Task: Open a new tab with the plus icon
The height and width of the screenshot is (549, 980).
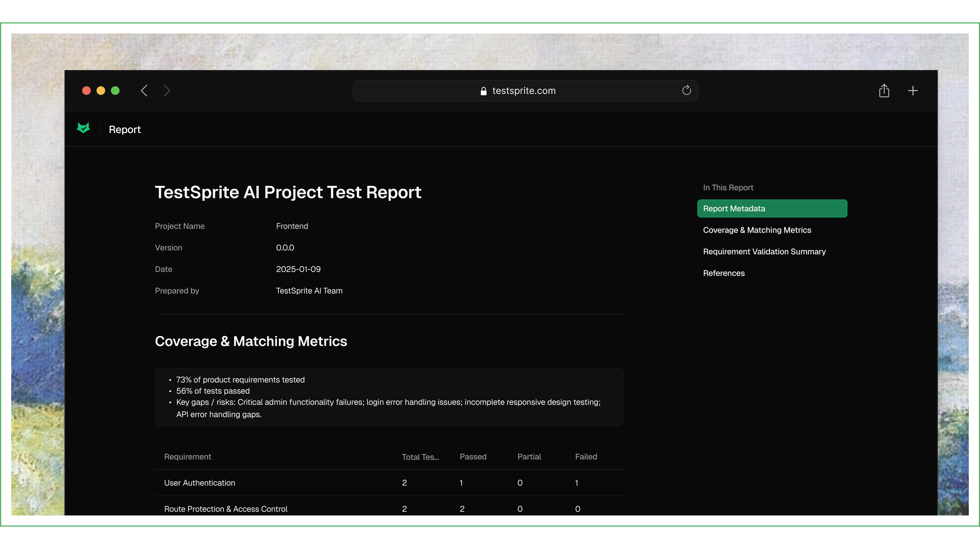Action: tap(913, 91)
